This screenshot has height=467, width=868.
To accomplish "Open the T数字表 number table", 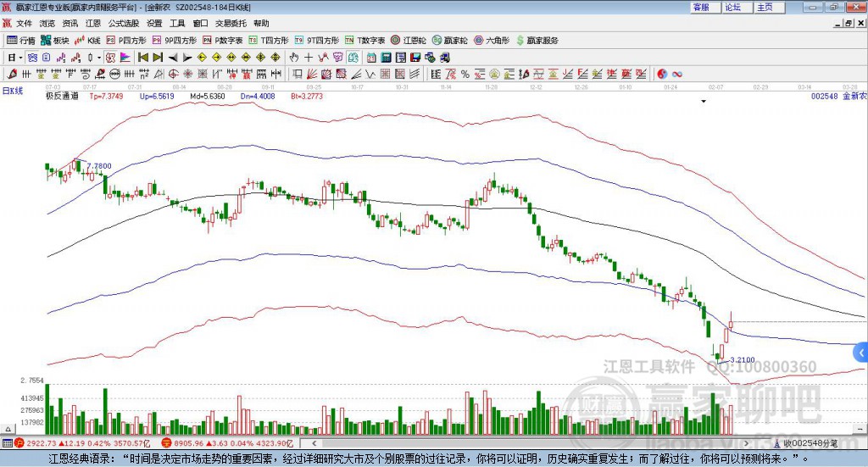I will pyautogui.click(x=364, y=41).
